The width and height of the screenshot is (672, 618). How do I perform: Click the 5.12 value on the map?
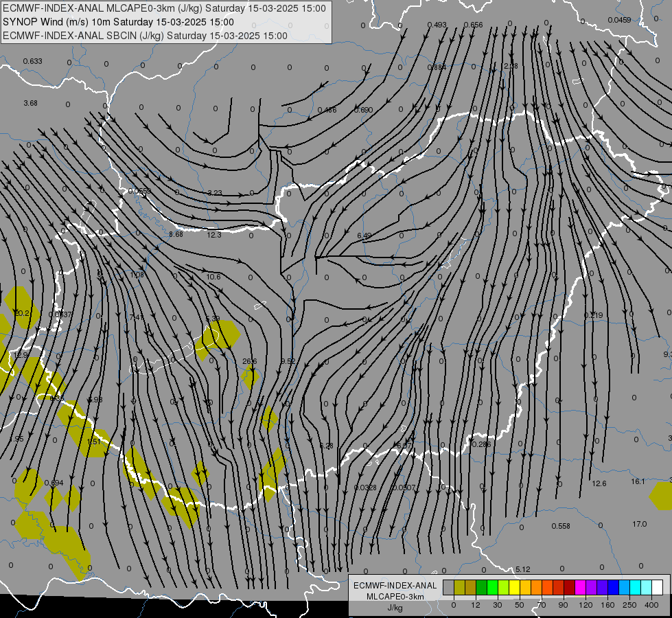pos(523,569)
